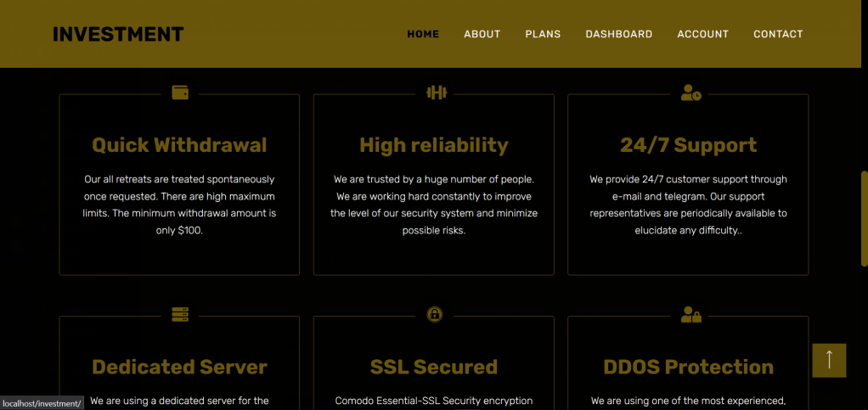Select the 24/7 Support heading
Viewport: 868px width, 410px height.
click(688, 145)
